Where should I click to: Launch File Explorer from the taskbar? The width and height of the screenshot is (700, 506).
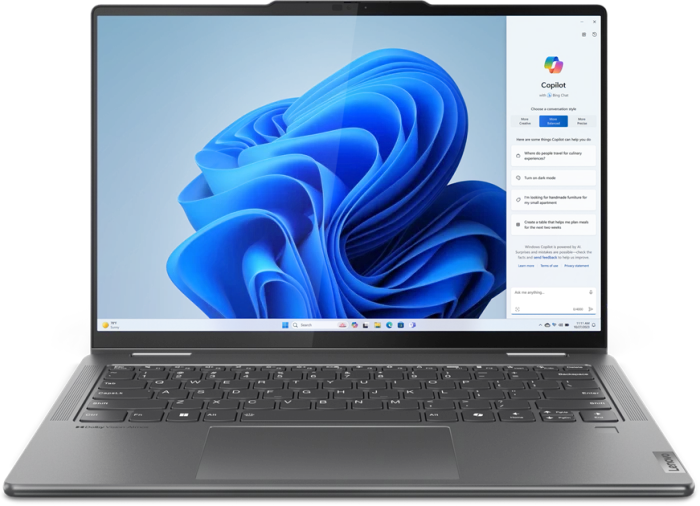click(x=377, y=325)
